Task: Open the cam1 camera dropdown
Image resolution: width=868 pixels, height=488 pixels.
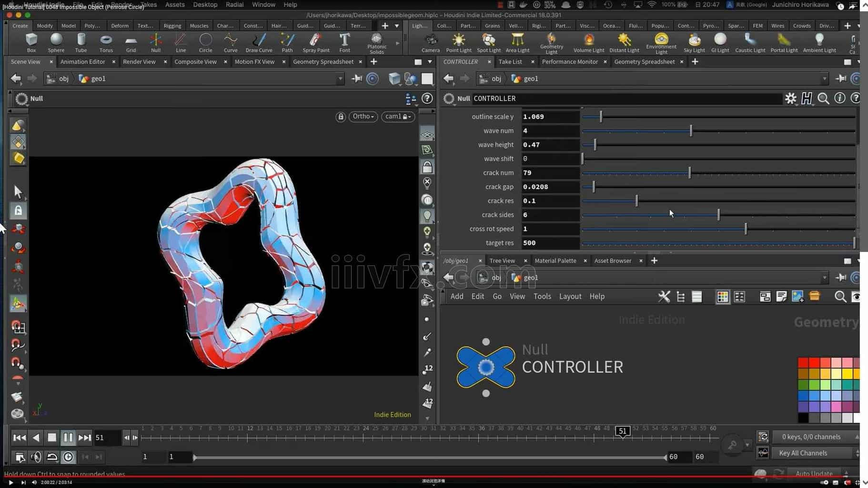Action: coord(397,117)
